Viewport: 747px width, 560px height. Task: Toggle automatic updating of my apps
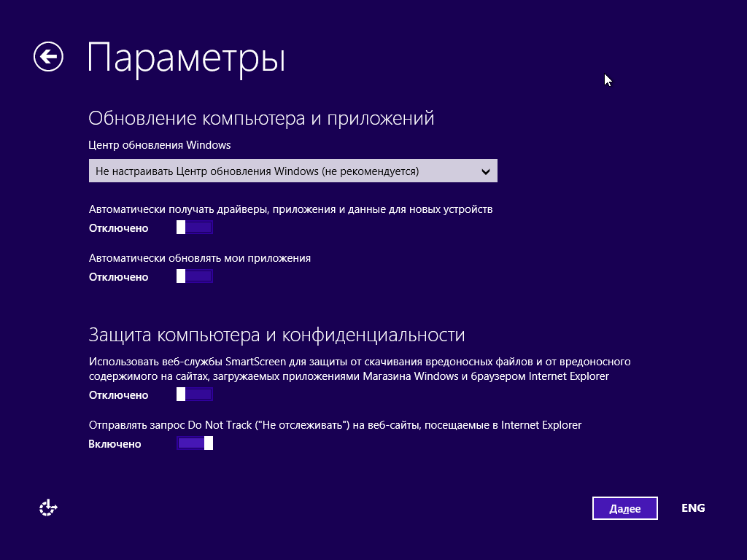[x=194, y=276]
